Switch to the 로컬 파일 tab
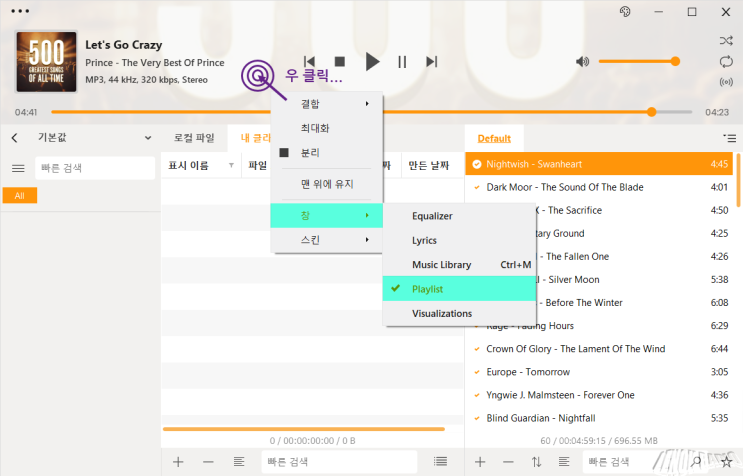 [x=194, y=138]
